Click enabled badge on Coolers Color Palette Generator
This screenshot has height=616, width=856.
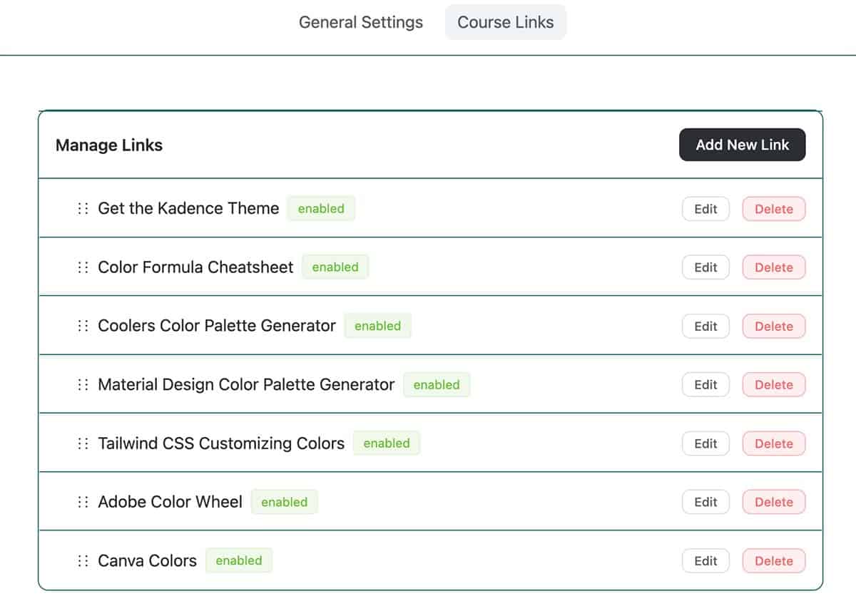click(x=377, y=326)
